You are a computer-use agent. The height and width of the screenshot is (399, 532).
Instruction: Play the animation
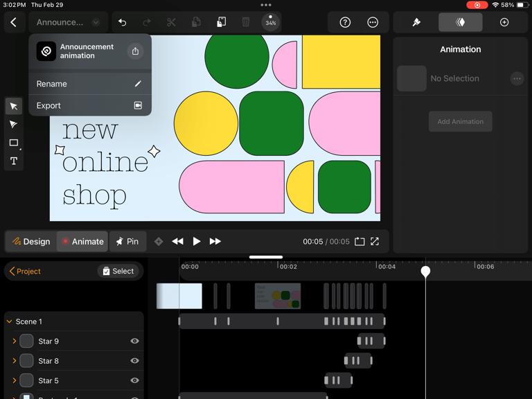point(196,241)
